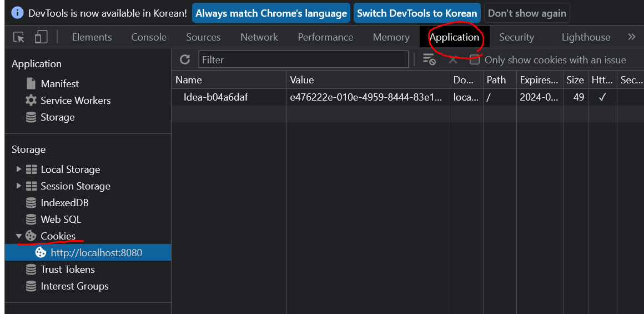Viewport: 644px width, 314px height.
Task: Sort by the Expires column header
Action: [540, 79]
